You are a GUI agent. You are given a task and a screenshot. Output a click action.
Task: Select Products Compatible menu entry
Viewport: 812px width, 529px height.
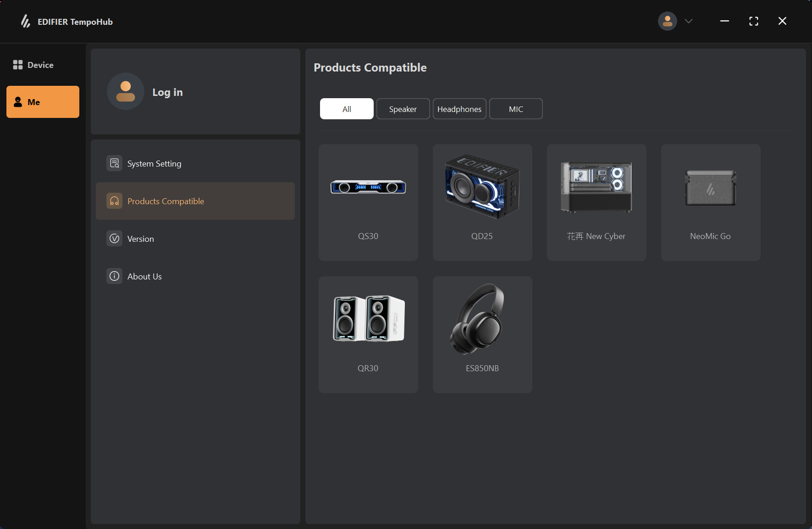[x=195, y=201]
